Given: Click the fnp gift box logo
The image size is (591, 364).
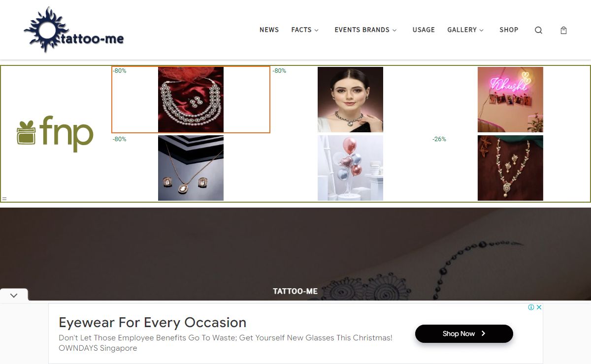Looking at the screenshot, I should point(55,134).
